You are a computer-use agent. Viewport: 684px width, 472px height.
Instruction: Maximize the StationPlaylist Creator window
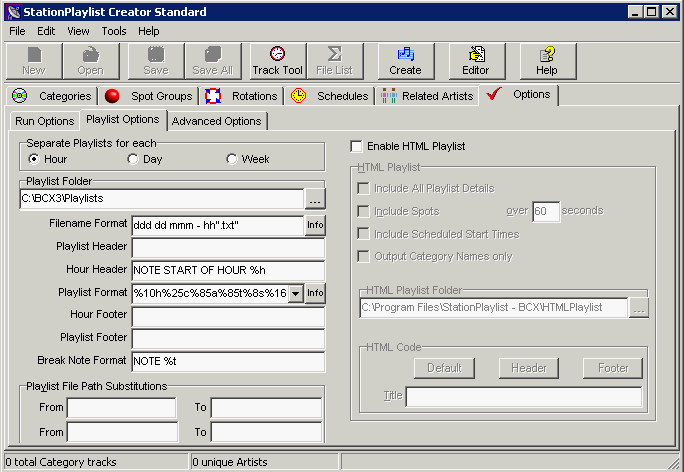652,12
